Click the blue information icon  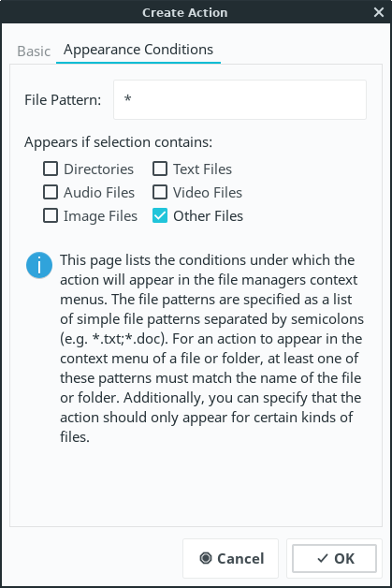[39, 265]
